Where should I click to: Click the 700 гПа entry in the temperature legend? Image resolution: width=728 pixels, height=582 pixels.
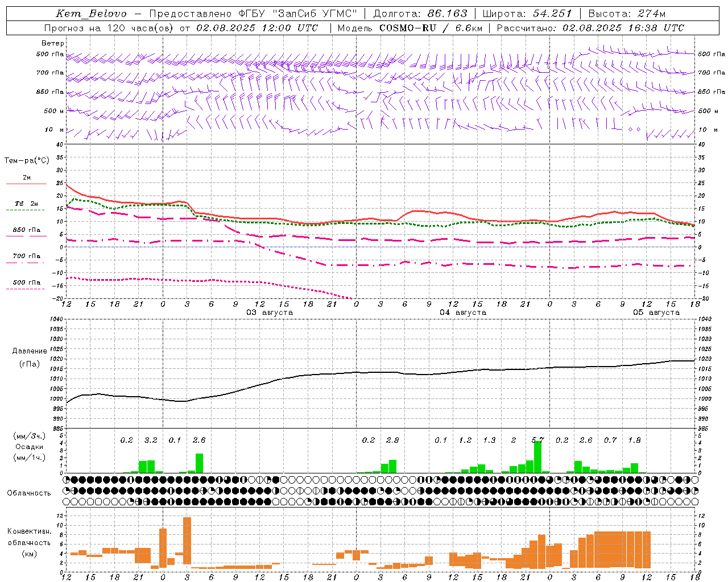coord(27,256)
